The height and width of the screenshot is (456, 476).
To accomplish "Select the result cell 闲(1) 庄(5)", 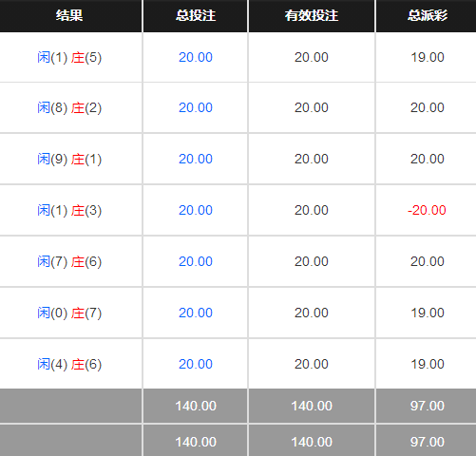I will [x=69, y=58].
